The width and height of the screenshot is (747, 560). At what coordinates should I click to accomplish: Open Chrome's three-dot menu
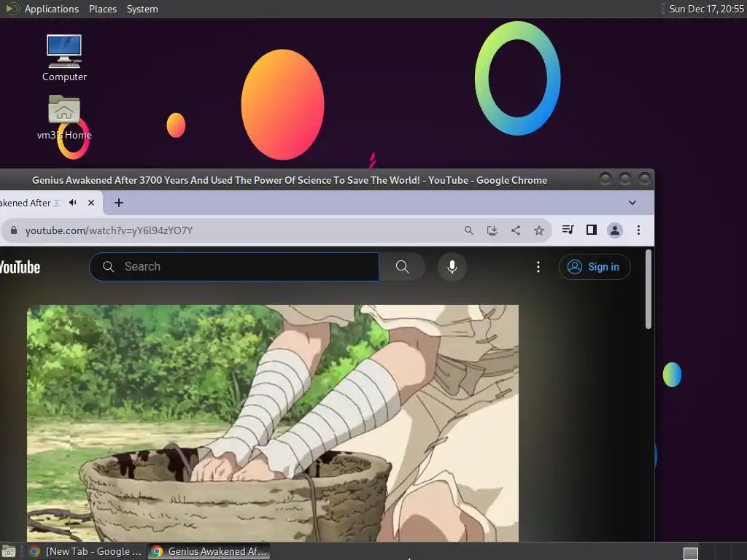tap(638, 230)
